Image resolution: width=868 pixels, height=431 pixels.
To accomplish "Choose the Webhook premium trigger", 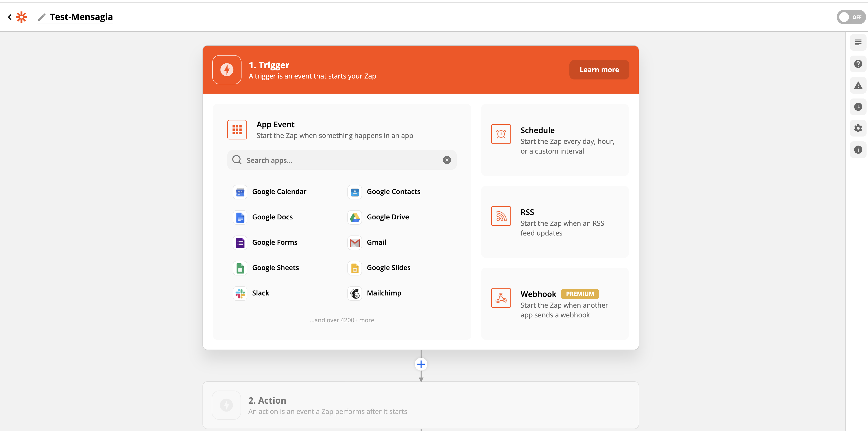I will click(x=554, y=304).
